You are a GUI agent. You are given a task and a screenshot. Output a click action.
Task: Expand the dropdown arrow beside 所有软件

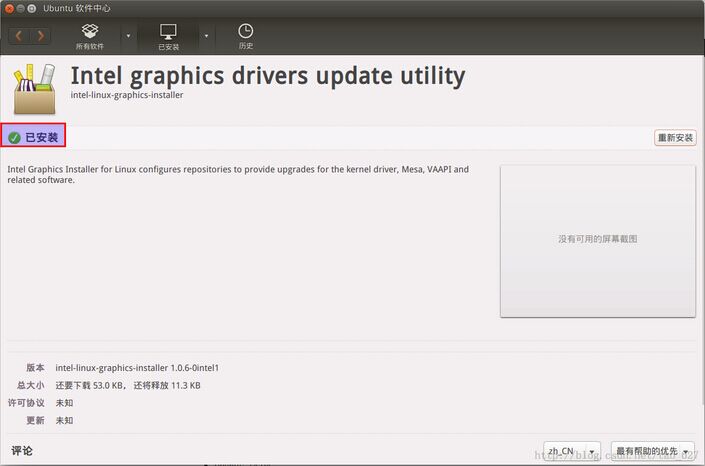click(128, 36)
